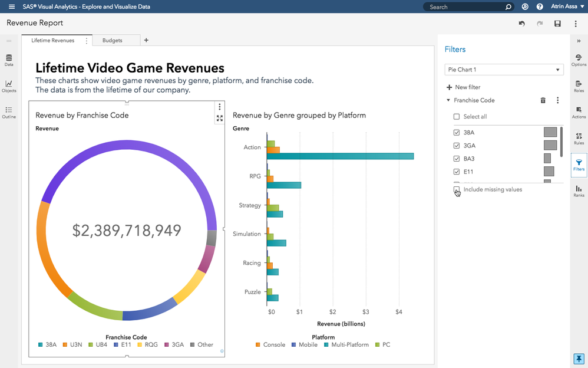Open the Roles panel

[x=579, y=86]
